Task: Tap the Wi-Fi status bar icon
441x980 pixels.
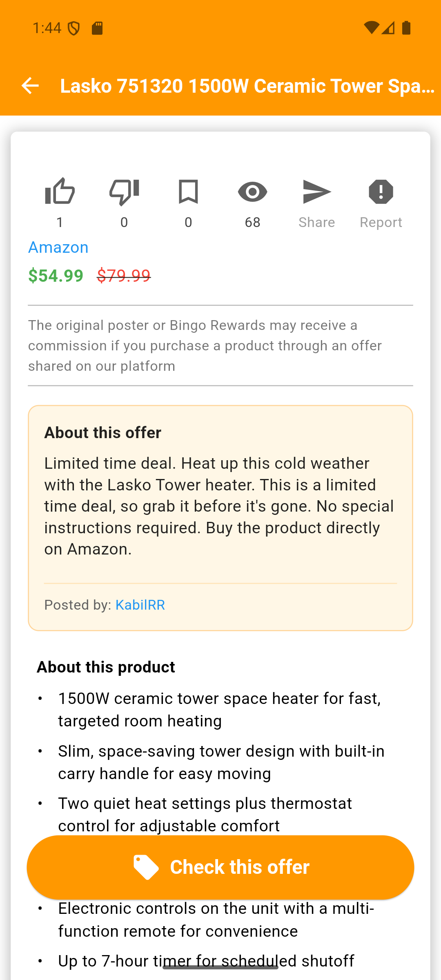Action: pos(371,28)
